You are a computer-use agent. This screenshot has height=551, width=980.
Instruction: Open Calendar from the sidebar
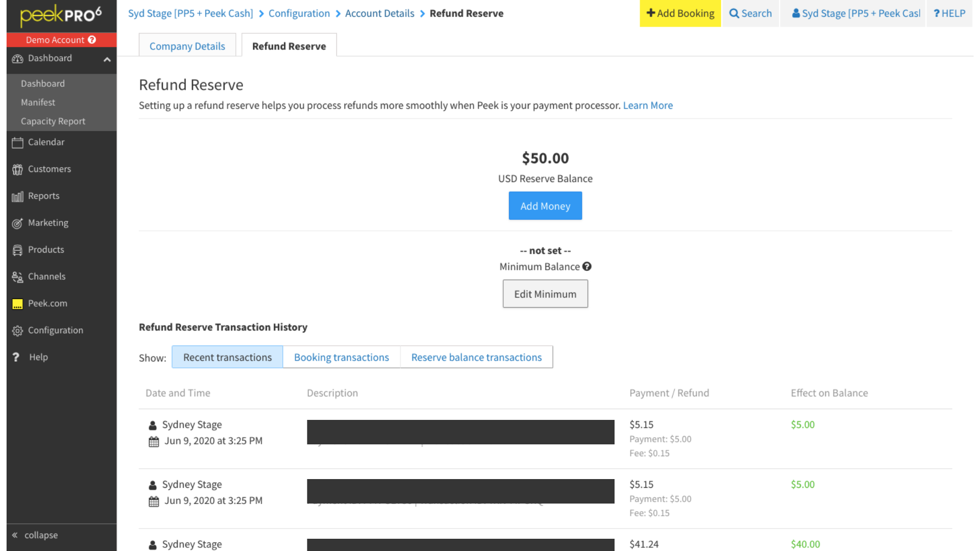coord(46,142)
